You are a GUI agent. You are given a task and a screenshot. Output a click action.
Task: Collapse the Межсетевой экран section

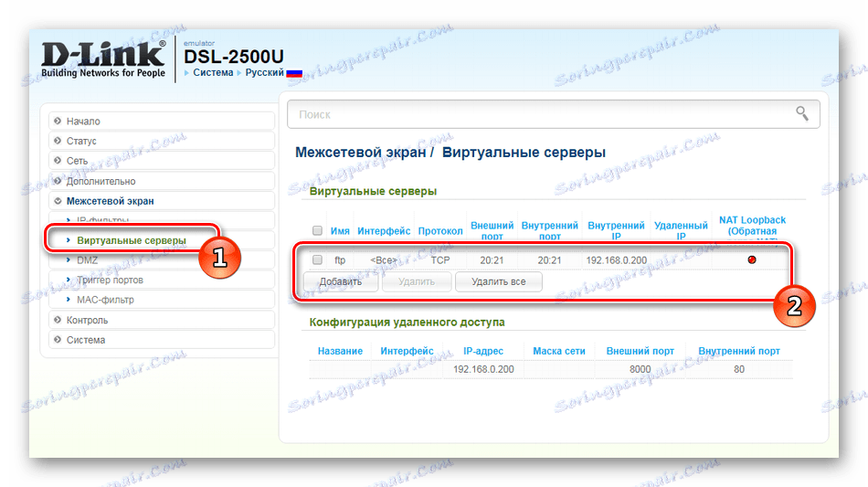162,201
